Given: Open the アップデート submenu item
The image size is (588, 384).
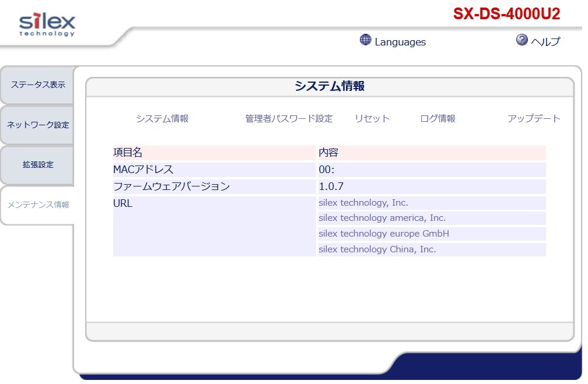Looking at the screenshot, I should (534, 119).
